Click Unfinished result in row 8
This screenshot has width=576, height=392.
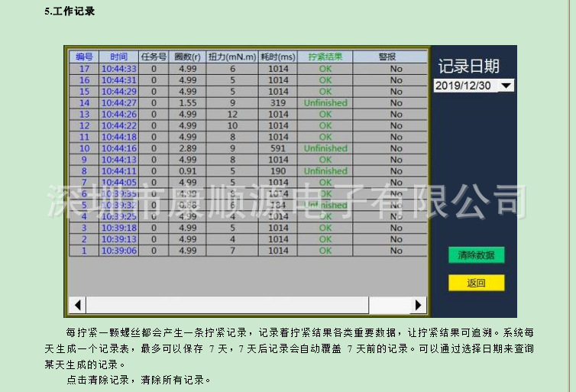[325, 171]
